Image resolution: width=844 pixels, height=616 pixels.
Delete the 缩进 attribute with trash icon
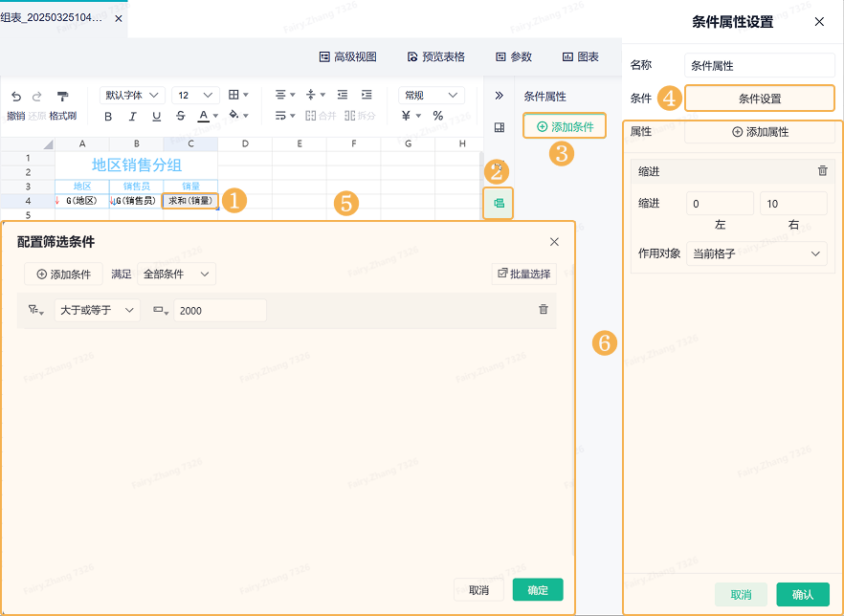(x=823, y=171)
